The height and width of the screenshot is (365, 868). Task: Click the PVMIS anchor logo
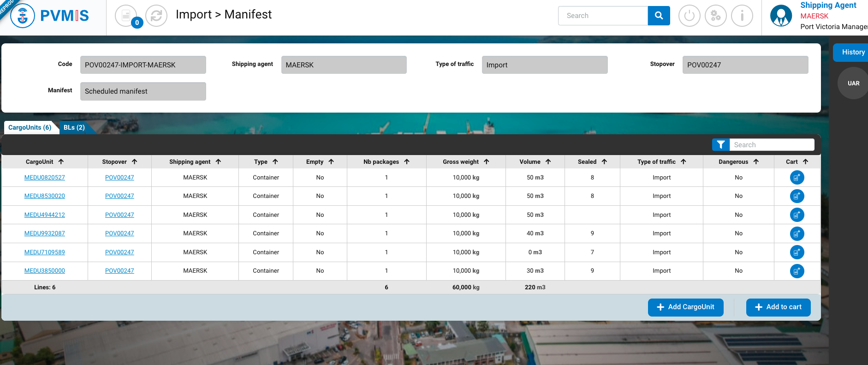23,16
